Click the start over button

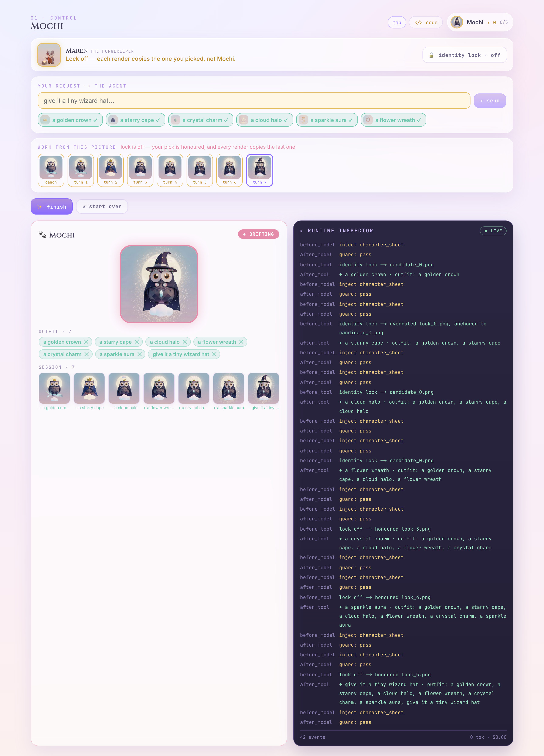[x=102, y=207]
